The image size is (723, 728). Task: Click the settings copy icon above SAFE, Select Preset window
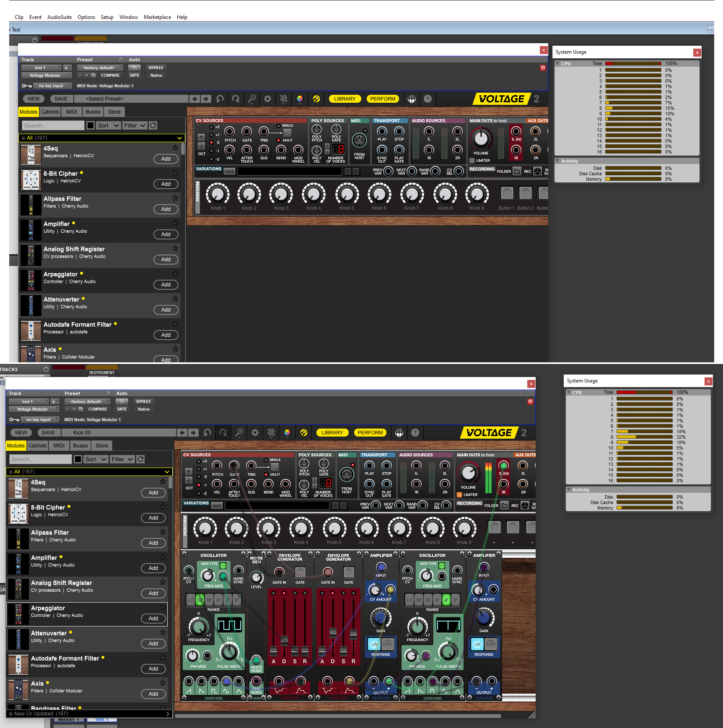[135, 68]
